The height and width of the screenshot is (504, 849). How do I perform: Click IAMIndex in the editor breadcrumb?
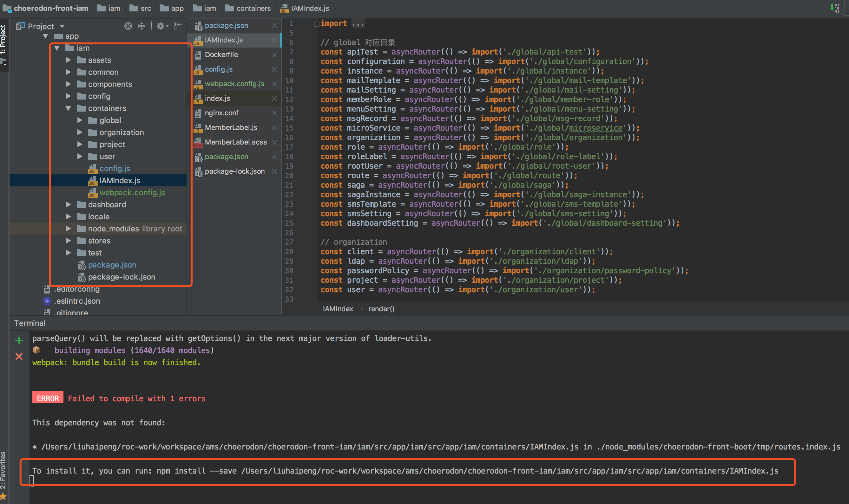tap(338, 309)
